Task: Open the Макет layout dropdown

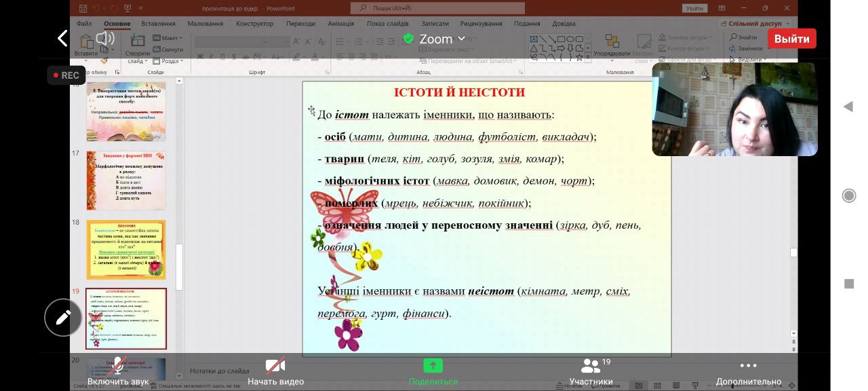Action: coord(167,38)
